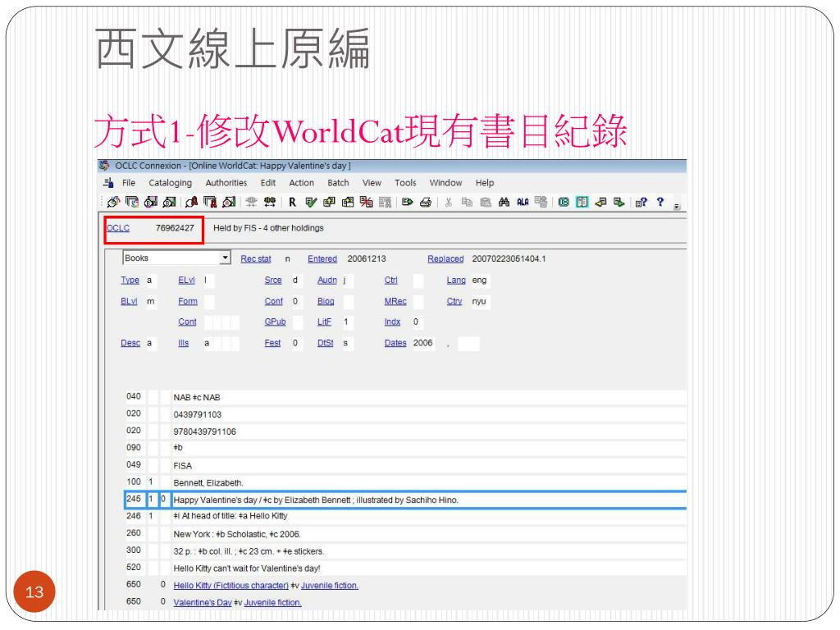Click the green checkmark validate icon
This screenshot has height=630, width=840.
(311, 202)
